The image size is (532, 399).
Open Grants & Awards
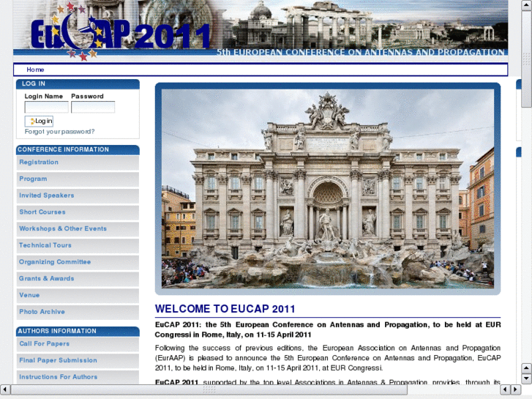78,279
